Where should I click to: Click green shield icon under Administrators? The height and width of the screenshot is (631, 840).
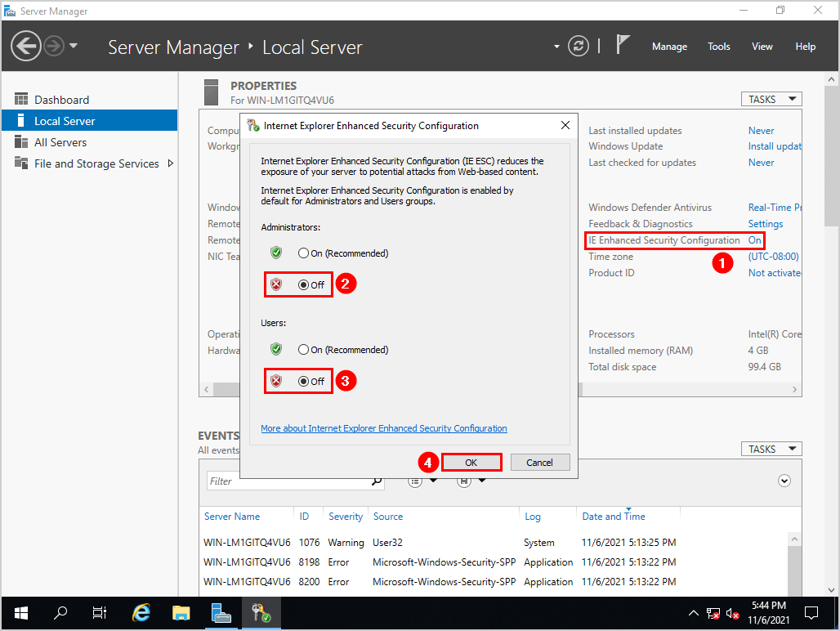[x=276, y=253]
